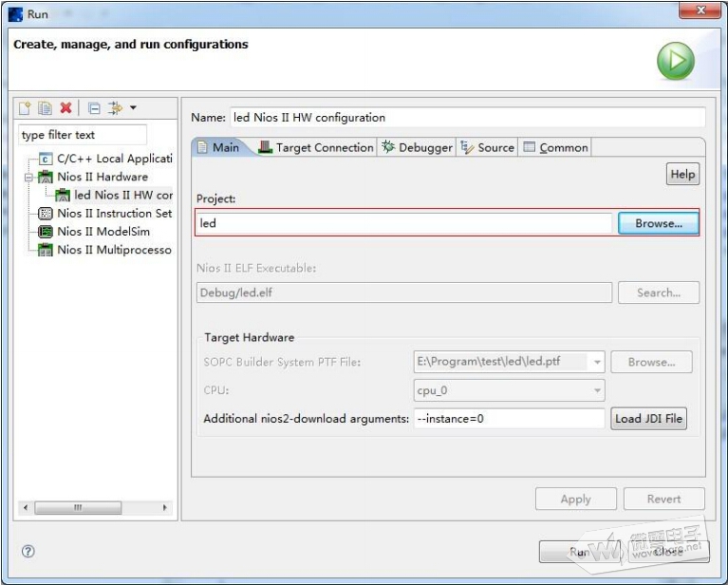Browse for the project

658,223
